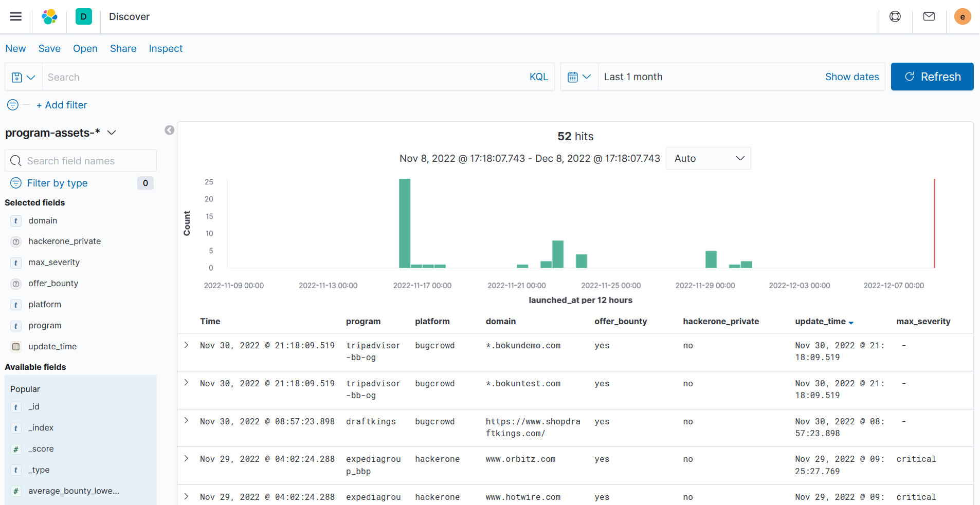Collapse the fields sidebar panel
Screen dimensions: 980x505
coord(170,130)
